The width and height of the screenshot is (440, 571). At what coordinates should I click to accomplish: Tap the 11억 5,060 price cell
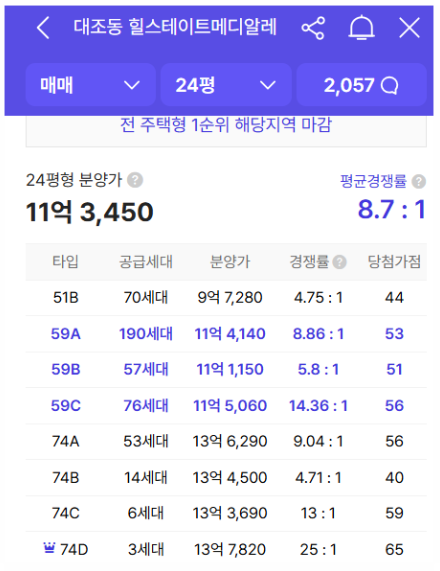tap(230, 405)
